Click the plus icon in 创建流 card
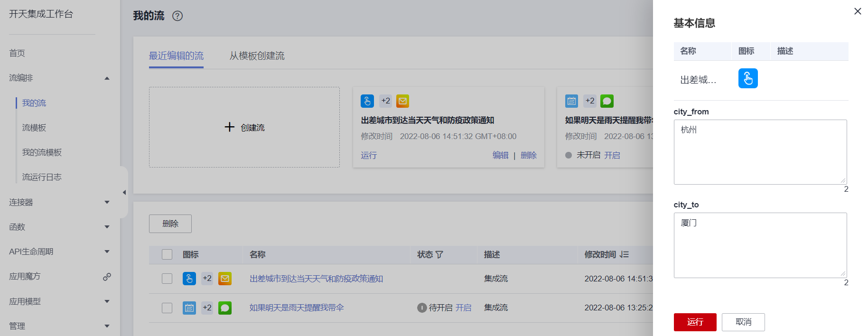The height and width of the screenshot is (336, 868). pos(230,127)
